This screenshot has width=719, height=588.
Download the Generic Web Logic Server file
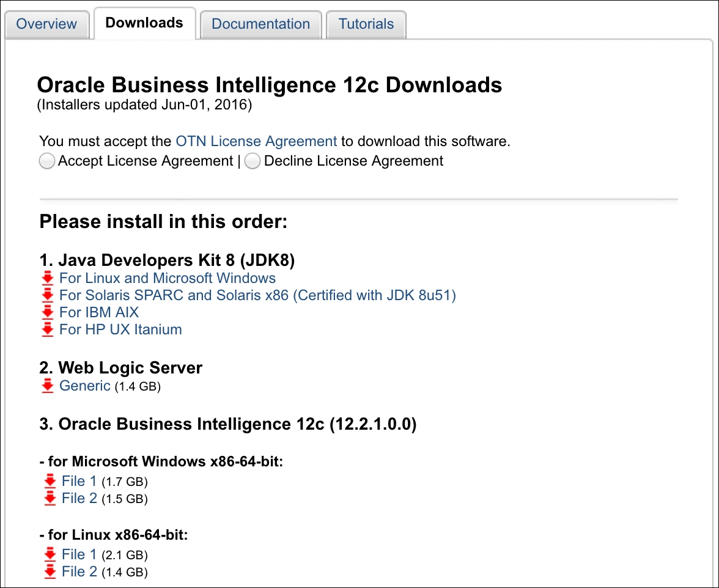point(85,386)
